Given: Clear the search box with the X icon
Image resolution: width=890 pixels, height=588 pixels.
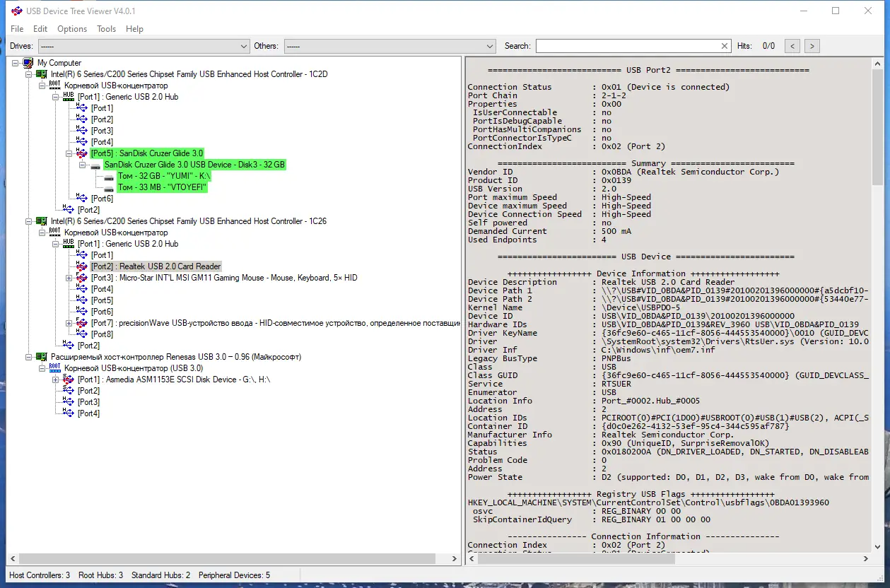Looking at the screenshot, I should pos(725,46).
